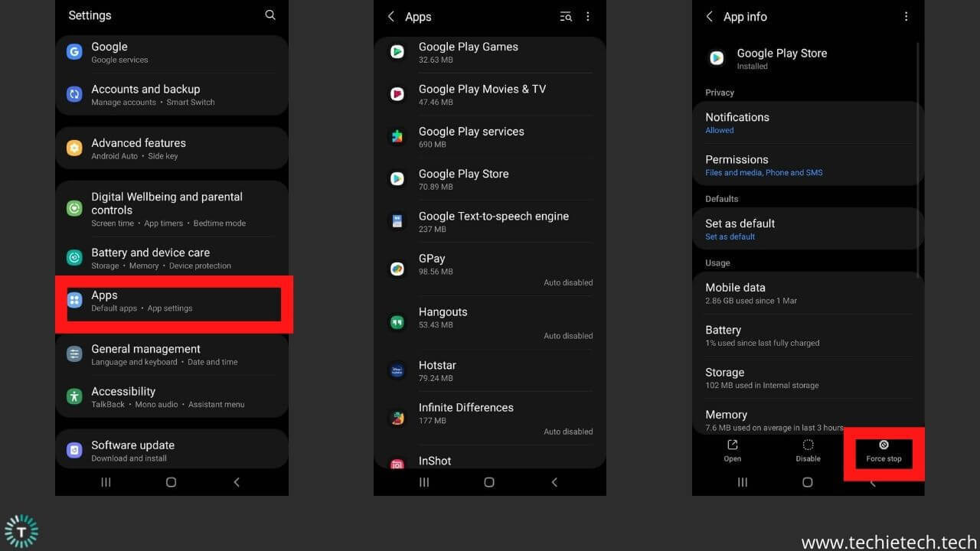The height and width of the screenshot is (551, 980).
Task: Tap the Google Play Movies & TV icon
Action: [397, 94]
